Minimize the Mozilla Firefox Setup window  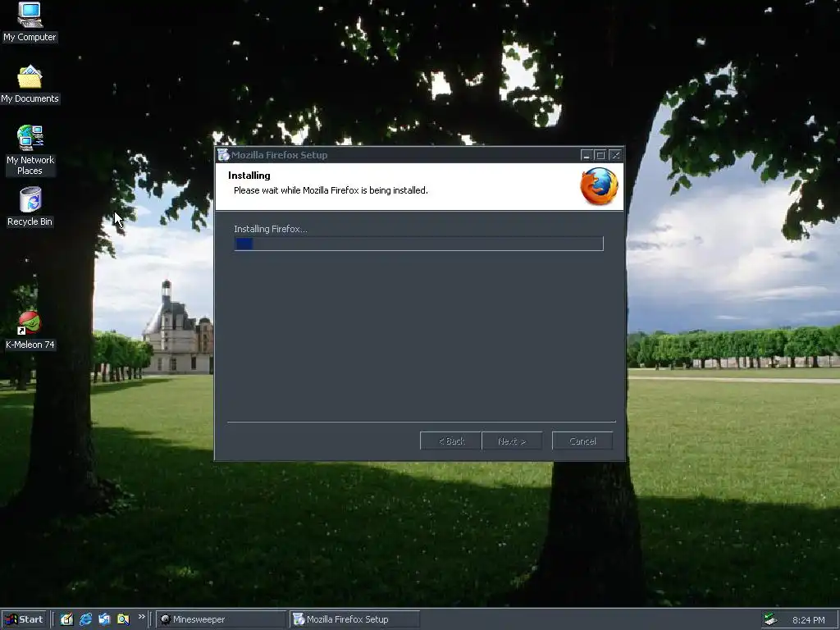(x=586, y=155)
